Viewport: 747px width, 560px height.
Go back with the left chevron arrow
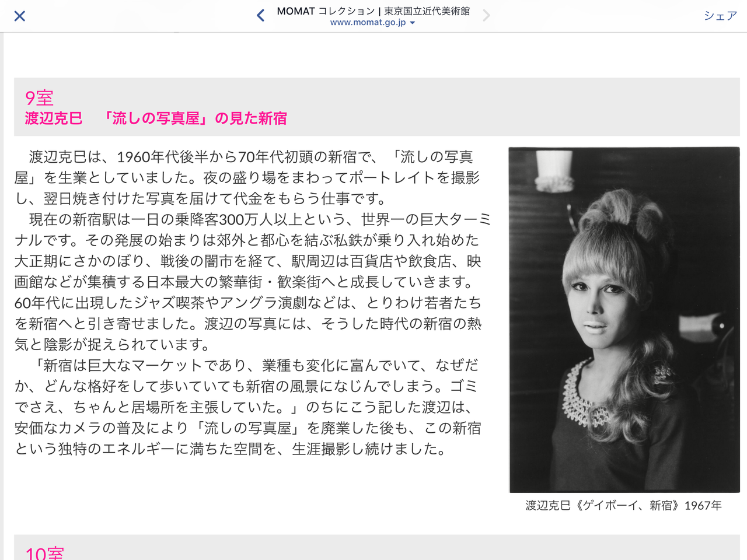(260, 16)
